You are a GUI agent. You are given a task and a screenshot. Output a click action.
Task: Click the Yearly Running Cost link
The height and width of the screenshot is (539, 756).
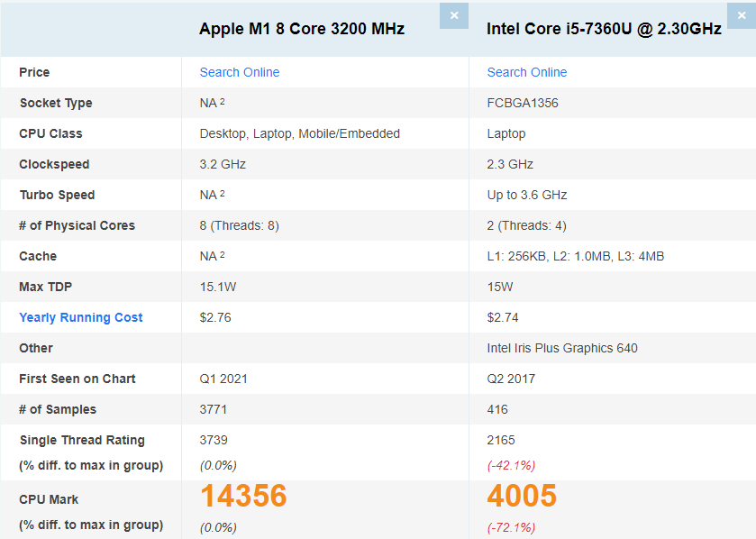81,317
